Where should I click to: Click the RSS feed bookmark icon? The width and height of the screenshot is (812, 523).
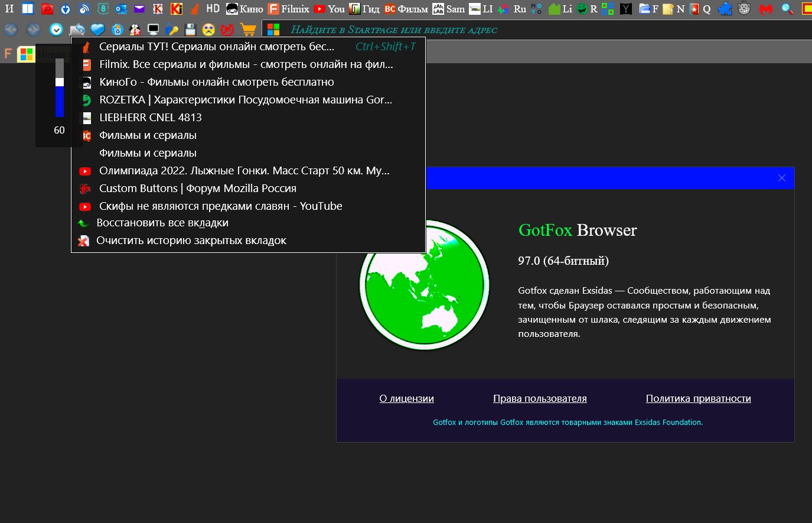tap(84, 9)
